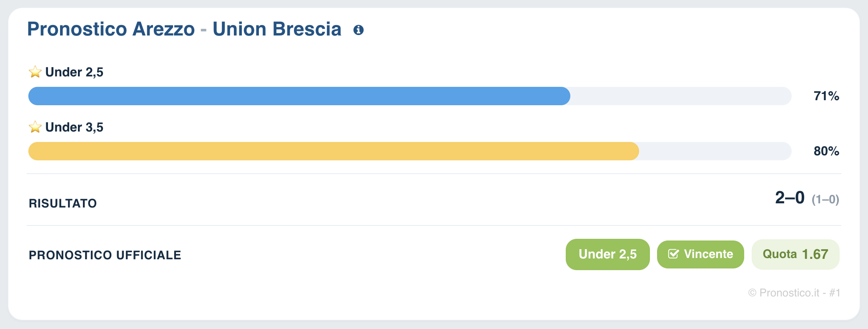The height and width of the screenshot is (329, 868).
Task: Click the blue Under 2,5 progress bar
Action: (x=299, y=96)
